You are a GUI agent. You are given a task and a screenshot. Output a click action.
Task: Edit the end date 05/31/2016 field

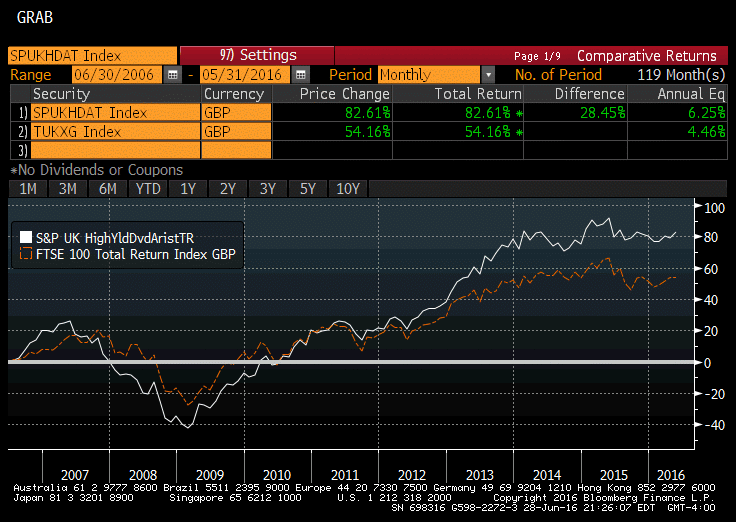(x=245, y=75)
